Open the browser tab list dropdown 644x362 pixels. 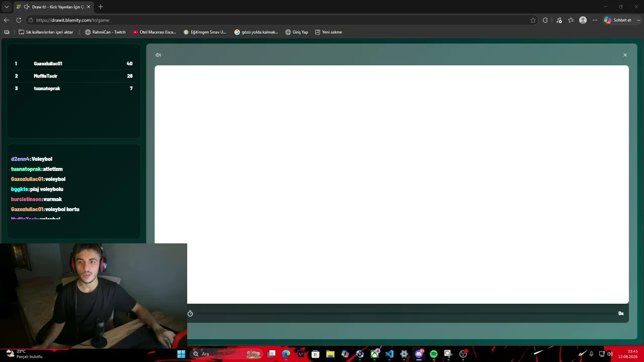7,7
